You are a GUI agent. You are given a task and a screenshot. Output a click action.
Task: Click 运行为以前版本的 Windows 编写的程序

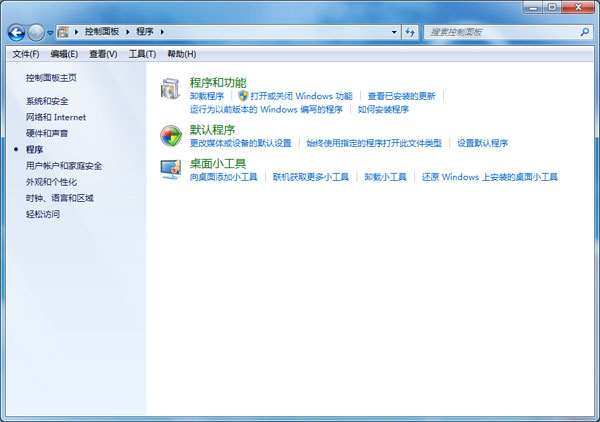[x=266, y=109]
